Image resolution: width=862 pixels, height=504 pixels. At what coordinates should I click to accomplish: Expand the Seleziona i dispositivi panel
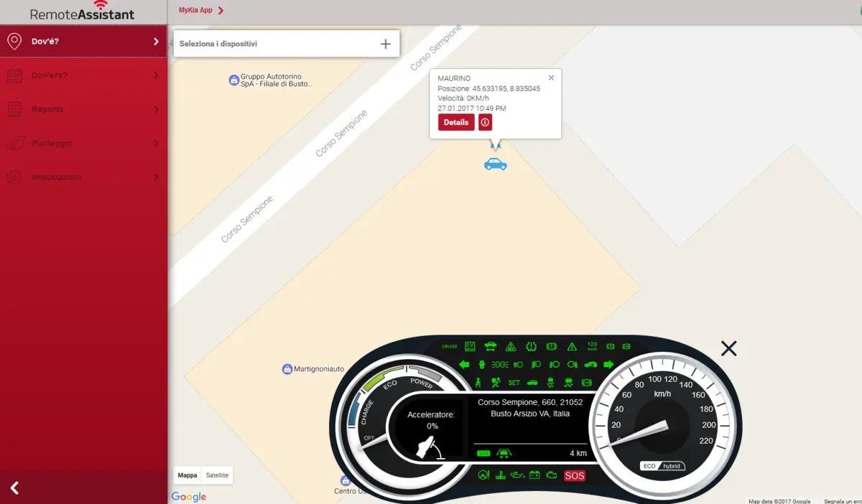pos(386,44)
